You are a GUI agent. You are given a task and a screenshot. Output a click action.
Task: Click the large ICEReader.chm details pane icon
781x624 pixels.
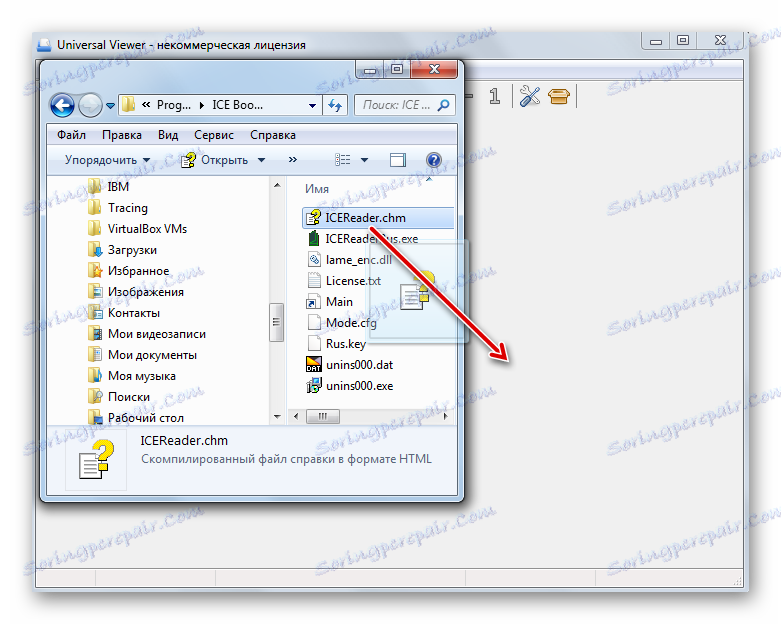(x=96, y=459)
